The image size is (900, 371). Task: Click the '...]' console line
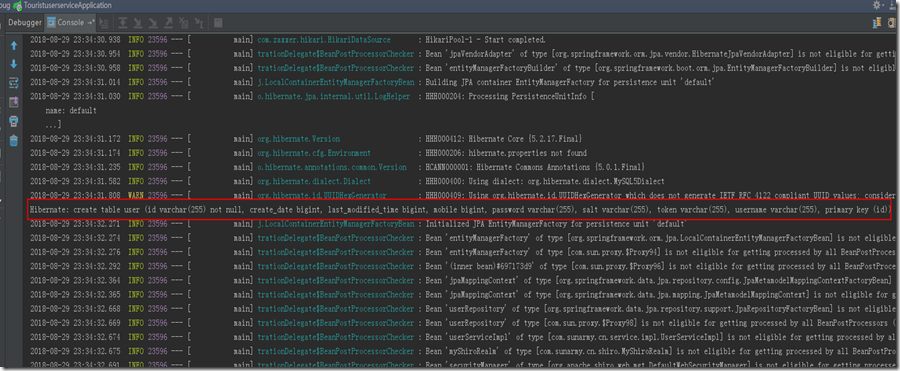[x=53, y=124]
